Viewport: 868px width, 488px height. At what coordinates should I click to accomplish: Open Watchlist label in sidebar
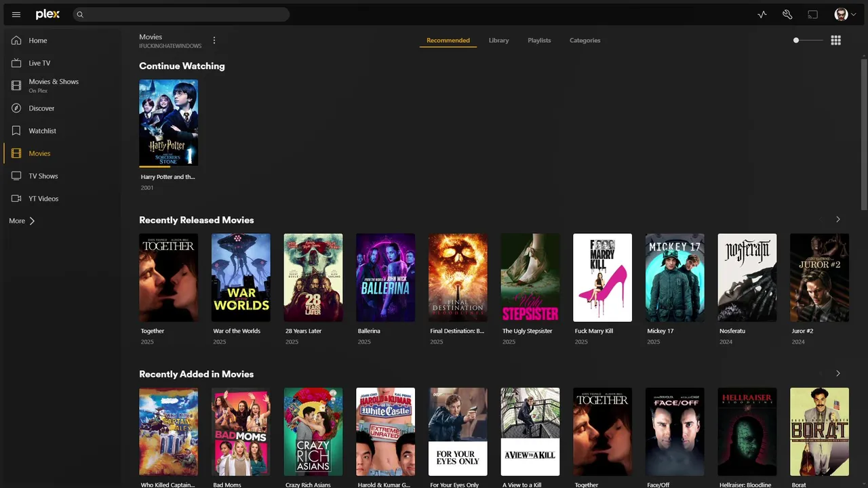(42, 131)
